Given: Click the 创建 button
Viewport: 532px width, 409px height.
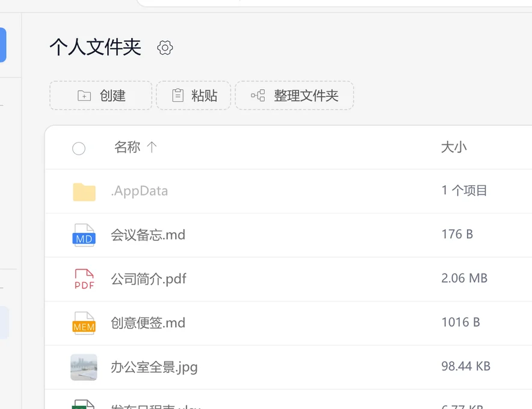Looking at the screenshot, I should point(101,95).
